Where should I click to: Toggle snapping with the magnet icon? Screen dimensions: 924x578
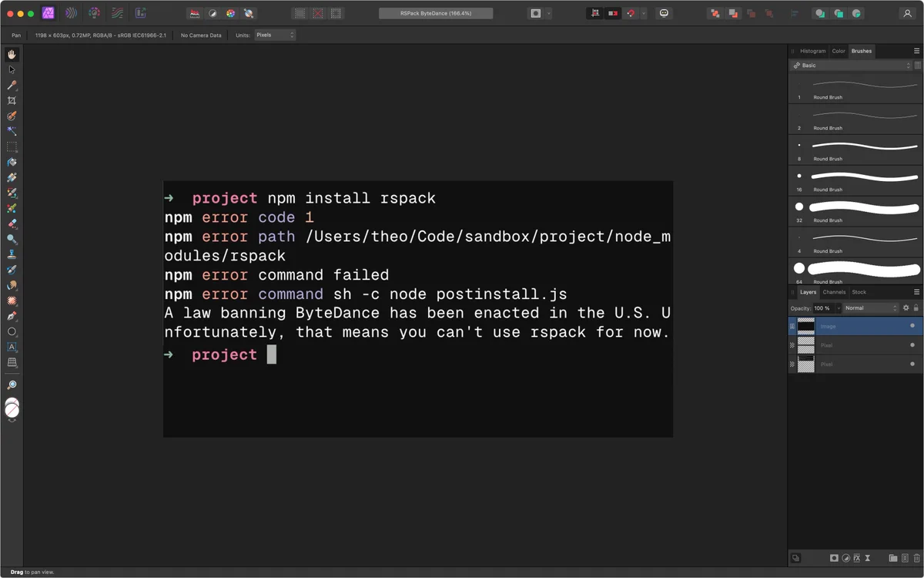point(631,13)
